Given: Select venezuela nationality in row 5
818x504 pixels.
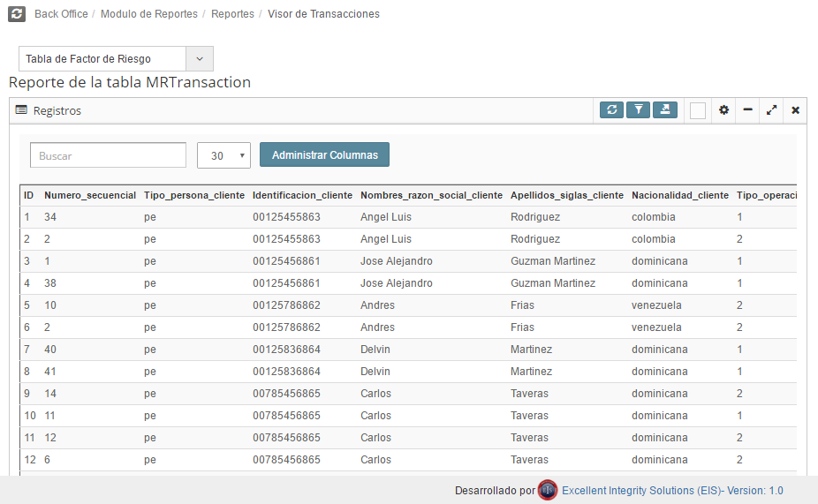Looking at the screenshot, I should (x=656, y=305).
